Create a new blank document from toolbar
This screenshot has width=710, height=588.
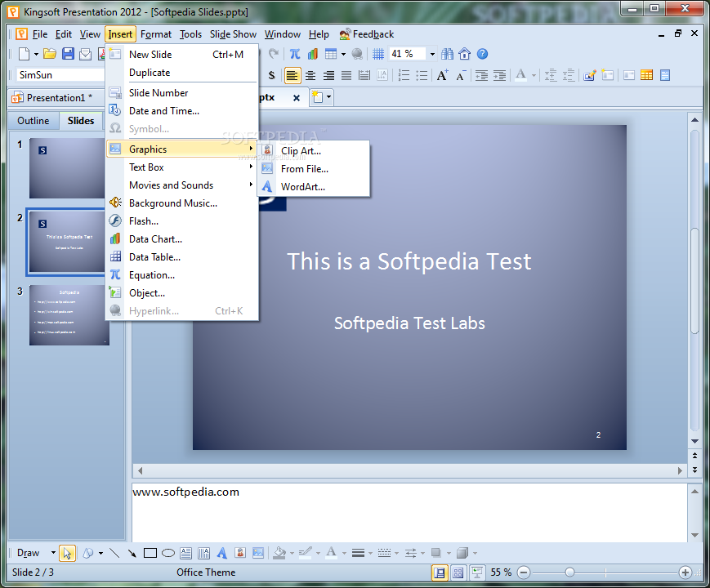(24, 54)
